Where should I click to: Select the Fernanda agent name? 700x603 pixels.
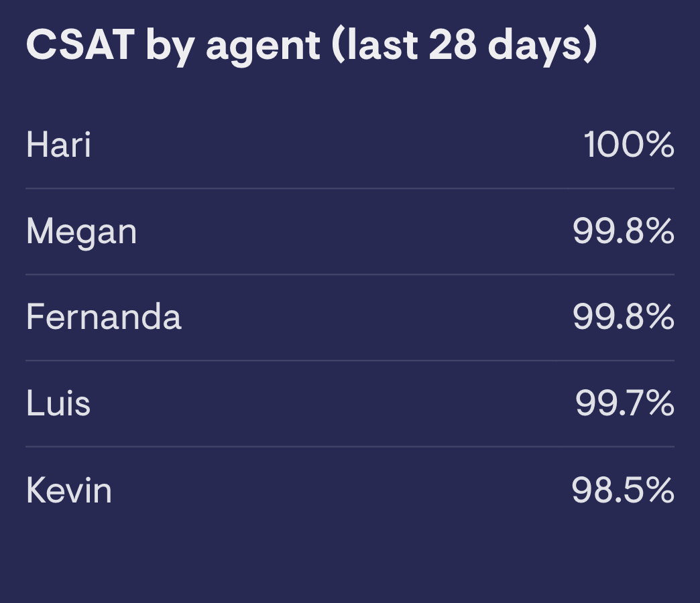[x=103, y=317]
